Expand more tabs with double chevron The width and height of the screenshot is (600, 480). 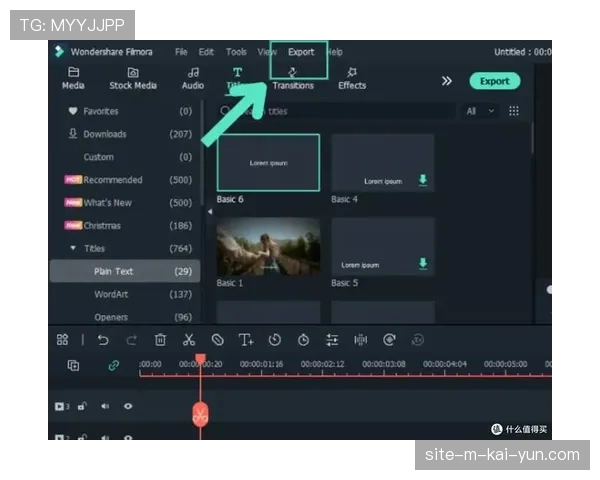click(x=446, y=81)
